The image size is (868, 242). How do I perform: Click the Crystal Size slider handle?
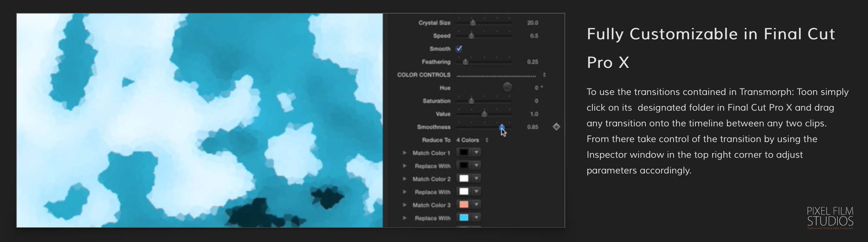coord(473,23)
